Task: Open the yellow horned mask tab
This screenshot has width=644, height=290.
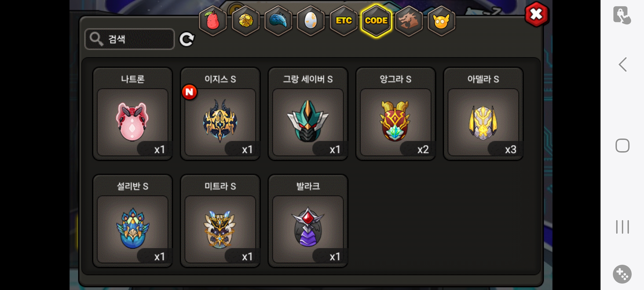Action: [441, 21]
